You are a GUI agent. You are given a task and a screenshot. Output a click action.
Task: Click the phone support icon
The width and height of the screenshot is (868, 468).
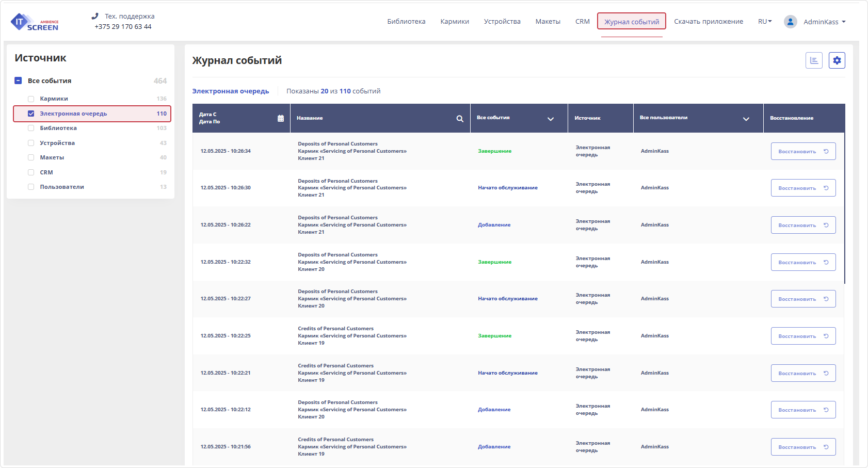point(95,16)
